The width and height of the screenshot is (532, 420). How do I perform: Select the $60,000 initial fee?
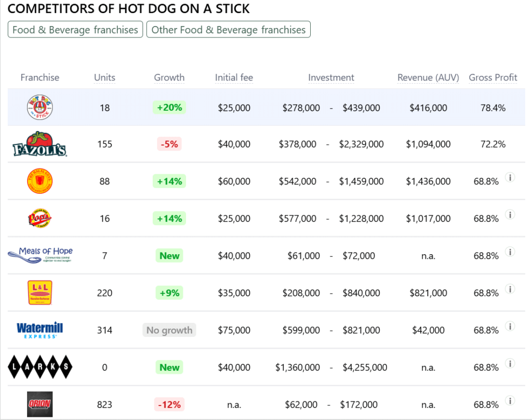click(234, 181)
